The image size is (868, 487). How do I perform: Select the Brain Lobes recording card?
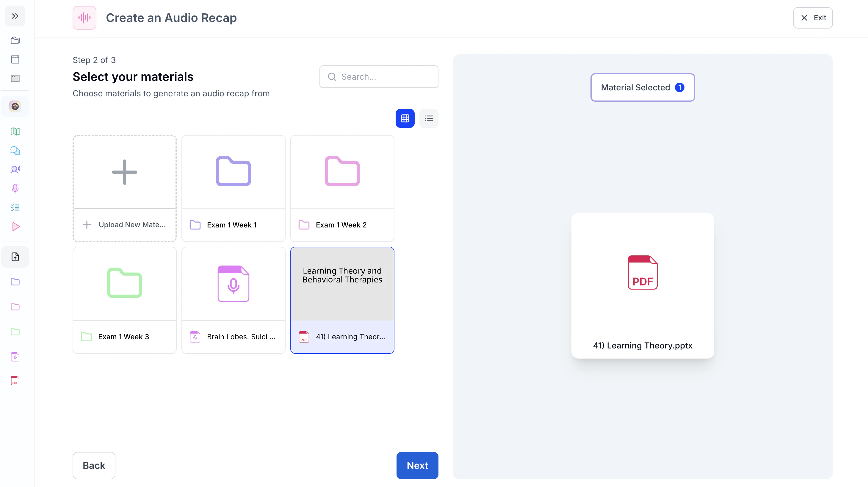click(233, 300)
